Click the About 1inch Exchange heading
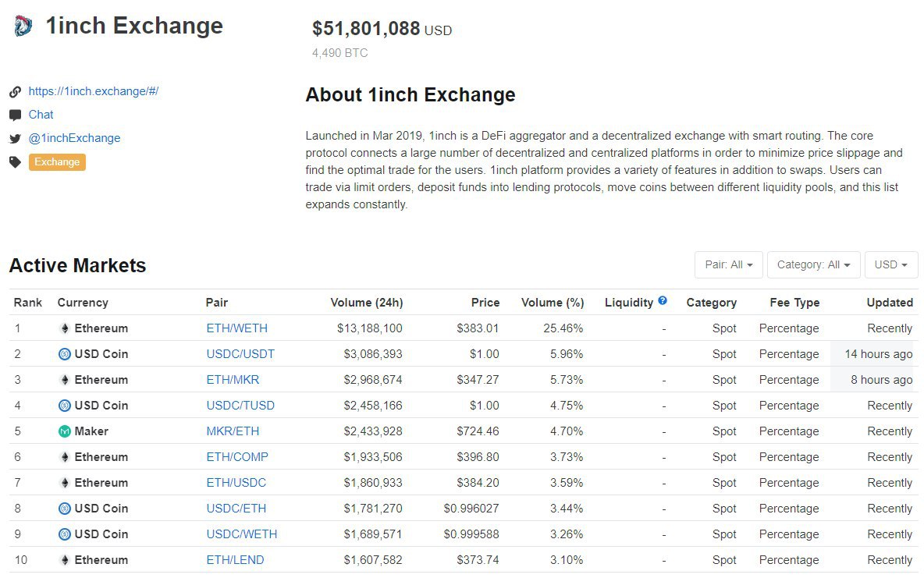Screen dimensions: 924x578 tap(410, 95)
